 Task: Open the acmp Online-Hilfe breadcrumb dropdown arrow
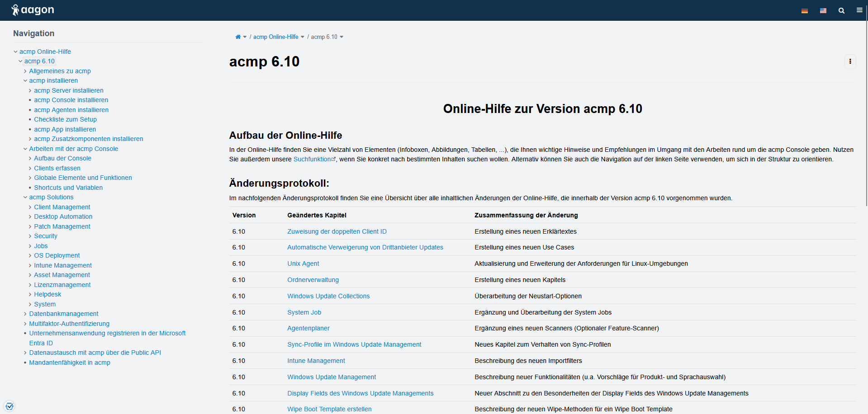(303, 37)
